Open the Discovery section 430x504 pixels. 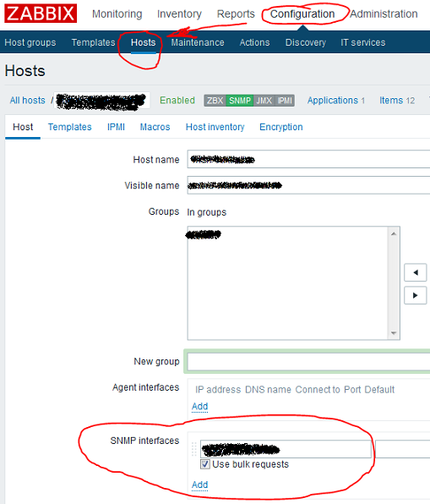(306, 42)
